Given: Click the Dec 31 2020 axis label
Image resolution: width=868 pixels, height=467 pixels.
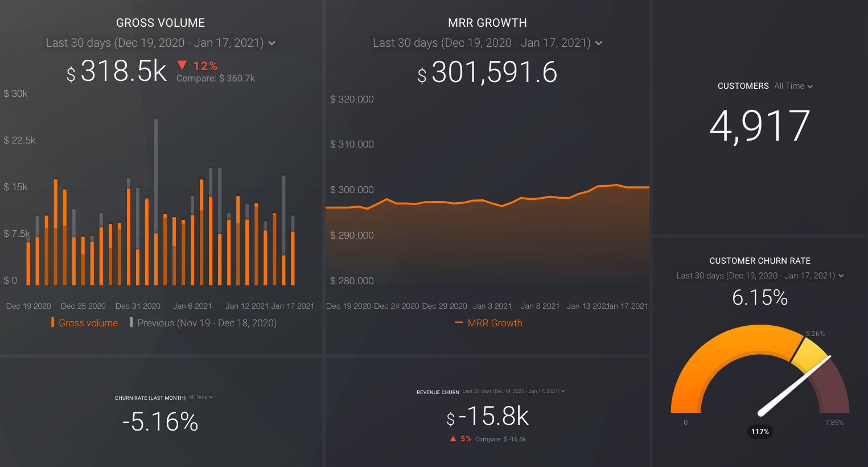Looking at the screenshot, I should pos(138,306).
